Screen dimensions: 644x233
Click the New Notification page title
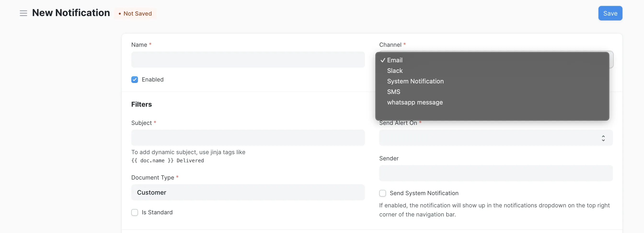point(71,13)
